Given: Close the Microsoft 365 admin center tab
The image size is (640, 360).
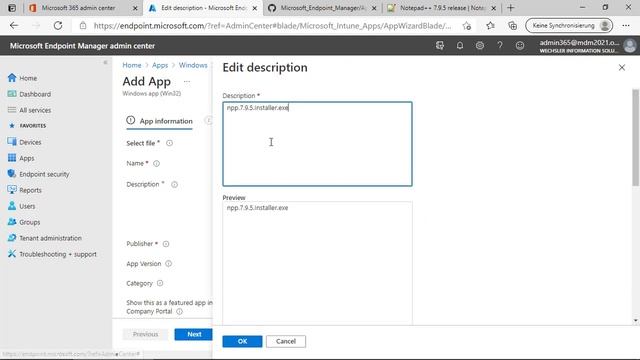Looking at the screenshot, I should tap(135, 8).
